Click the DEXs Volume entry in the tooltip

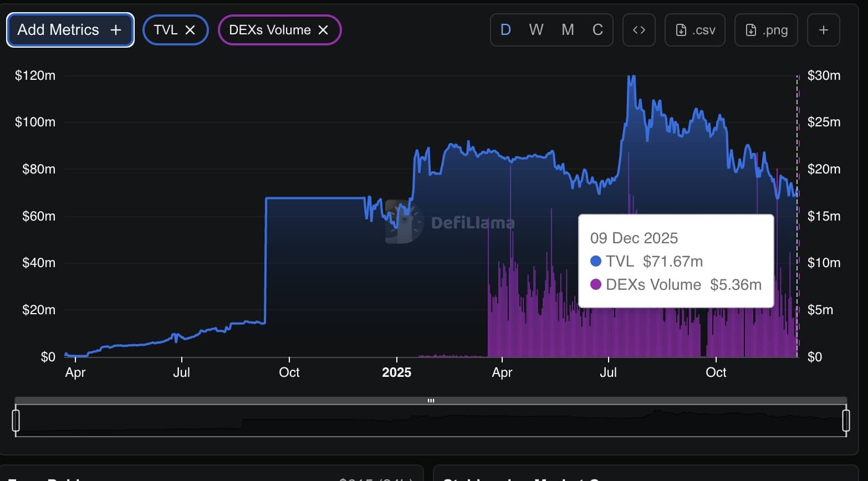click(665, 284)
